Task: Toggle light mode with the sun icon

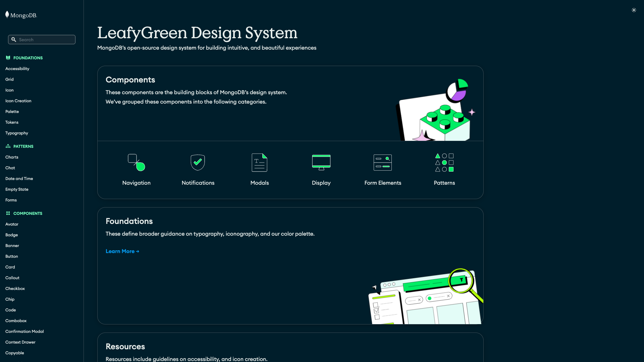Action: [634, 10]
